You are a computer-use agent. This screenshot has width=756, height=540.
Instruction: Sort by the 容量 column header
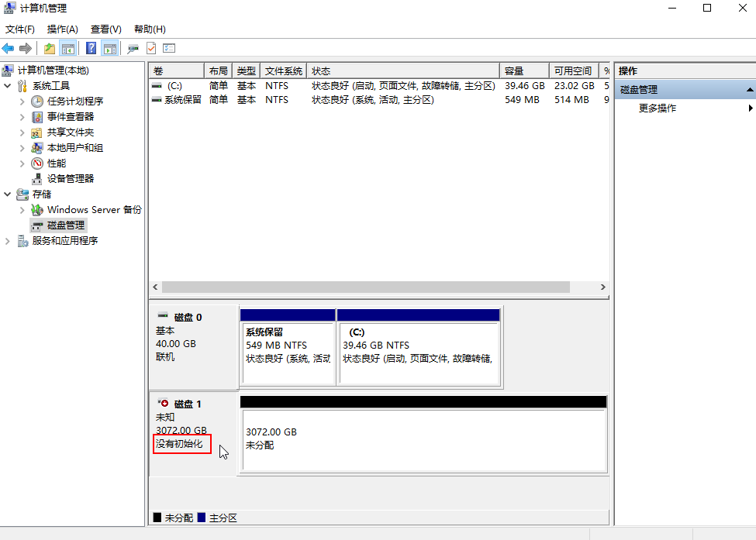[x=525, y=71]
